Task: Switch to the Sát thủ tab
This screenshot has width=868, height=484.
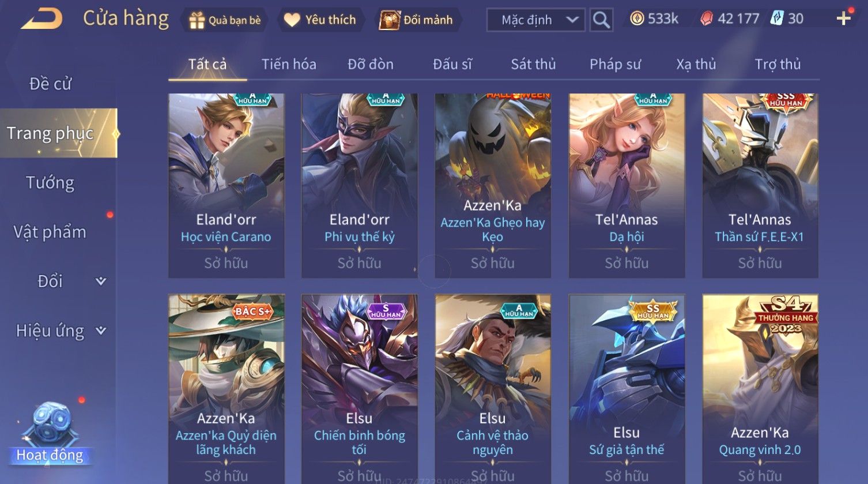Action: pos(533,64)
